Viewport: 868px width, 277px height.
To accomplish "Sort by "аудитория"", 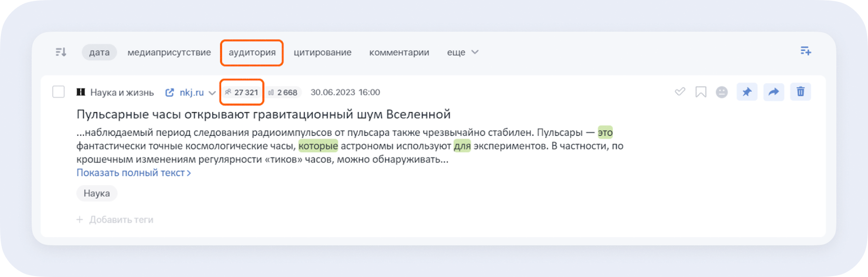I will 252,53.
